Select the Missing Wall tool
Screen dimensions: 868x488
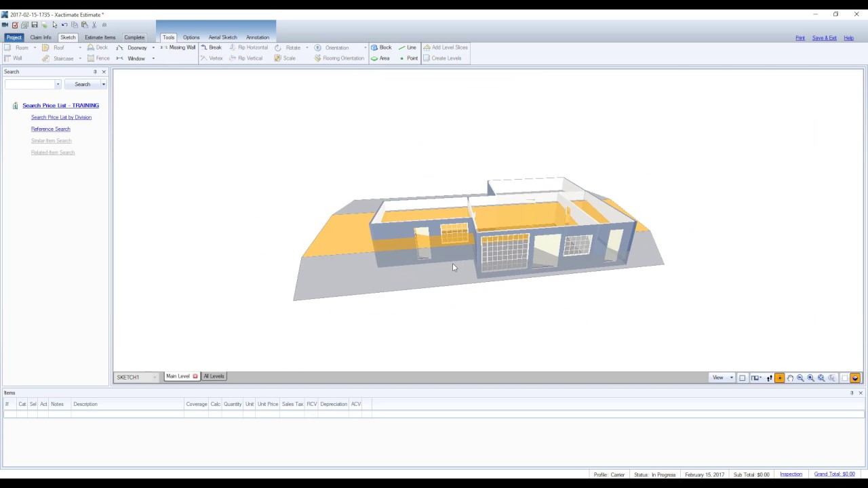[x=178, y=47]
